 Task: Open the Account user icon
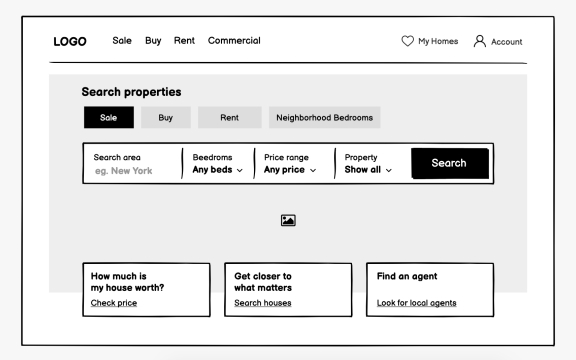pos(479,41)
